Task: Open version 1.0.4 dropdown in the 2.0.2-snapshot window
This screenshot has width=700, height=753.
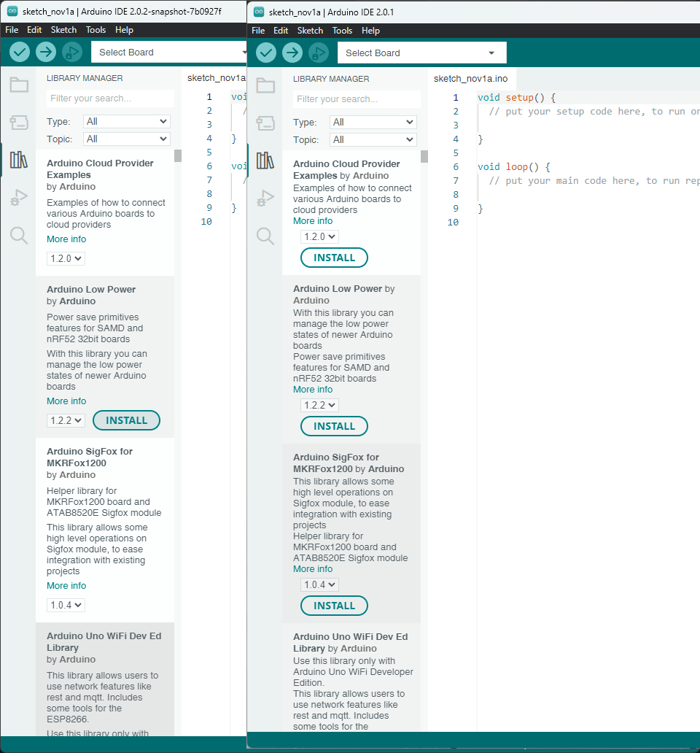Action: [66, 605]
